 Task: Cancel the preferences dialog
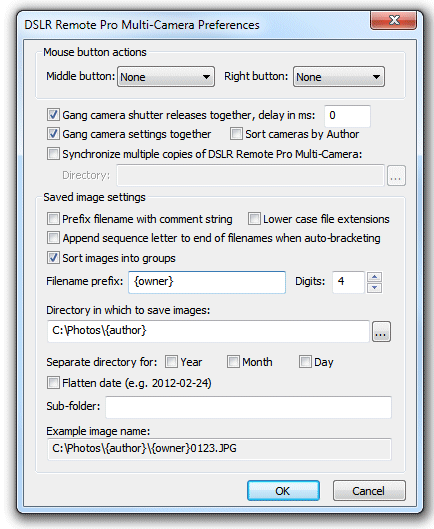tap(369, 491)
